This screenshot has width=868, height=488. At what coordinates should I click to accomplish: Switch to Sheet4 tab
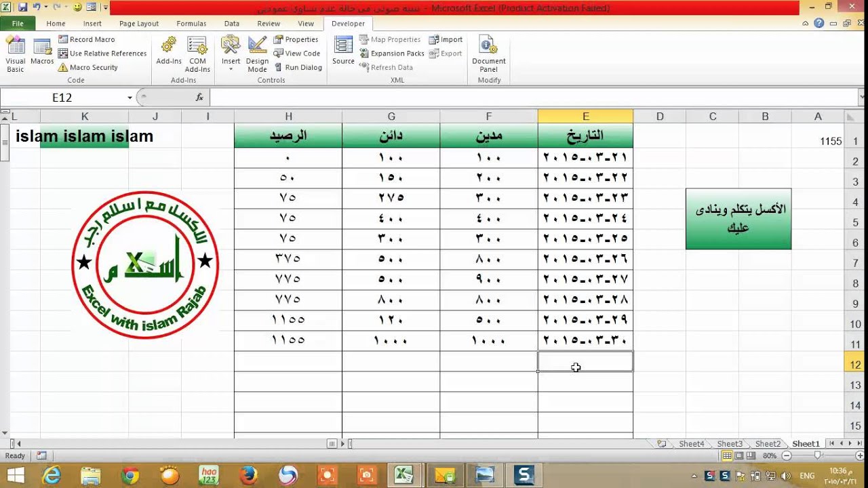coord(691,444)
